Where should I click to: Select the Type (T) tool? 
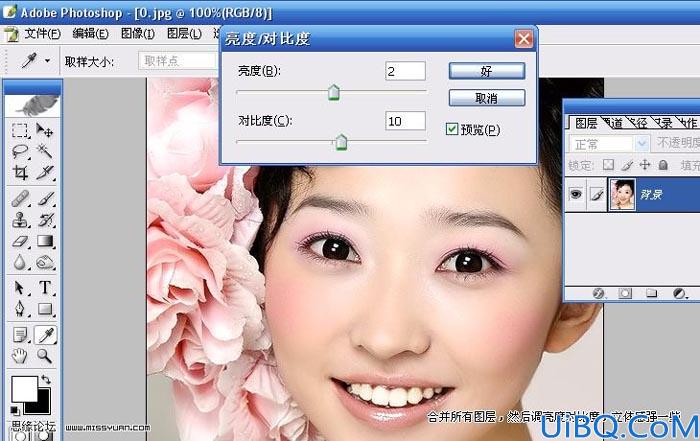coord(45,288)
